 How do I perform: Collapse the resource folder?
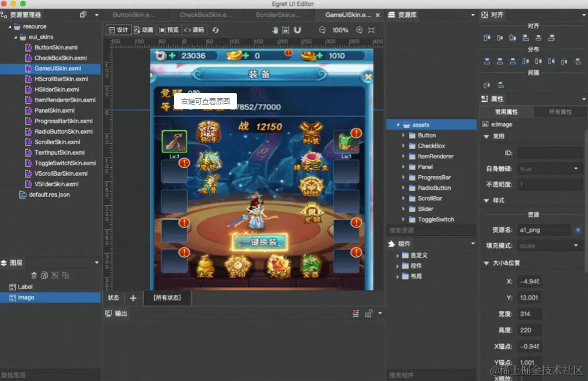click(10, 27)
